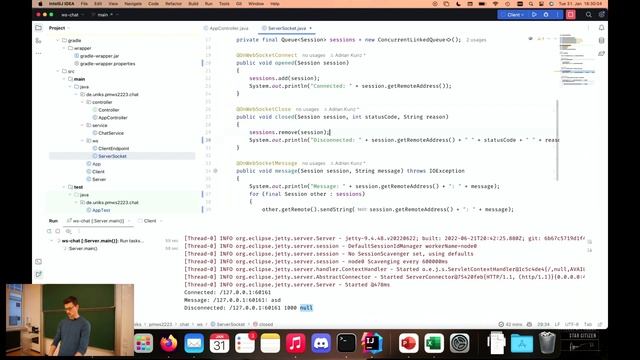Screen dimensions: 640x360
Task: Select ws-chat [Server.main()] run tab
Action: (98, 221)
